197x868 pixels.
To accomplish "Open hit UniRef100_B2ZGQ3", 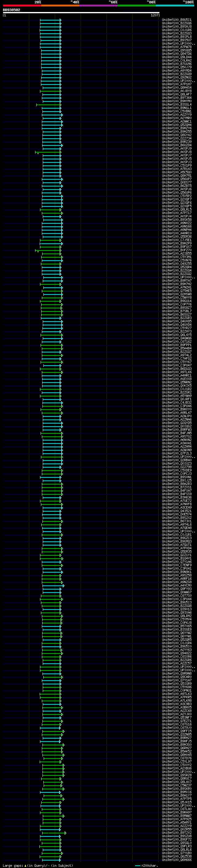I will click(x=177, y=33).
